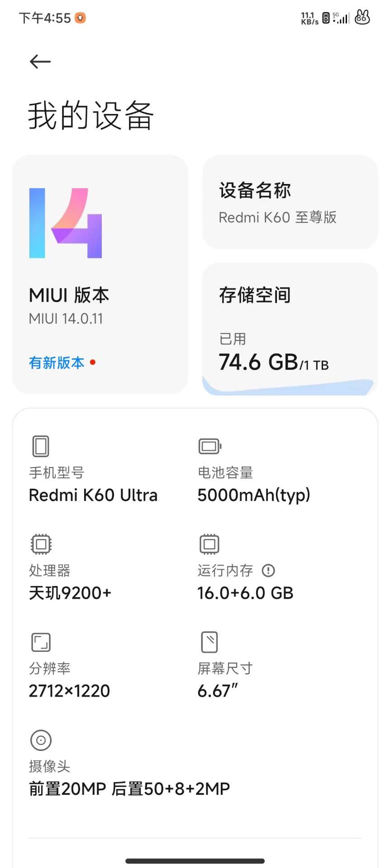Screen dimensions: 390x868
Task: Tap the camera lens icon
Action: pos(41,740)
